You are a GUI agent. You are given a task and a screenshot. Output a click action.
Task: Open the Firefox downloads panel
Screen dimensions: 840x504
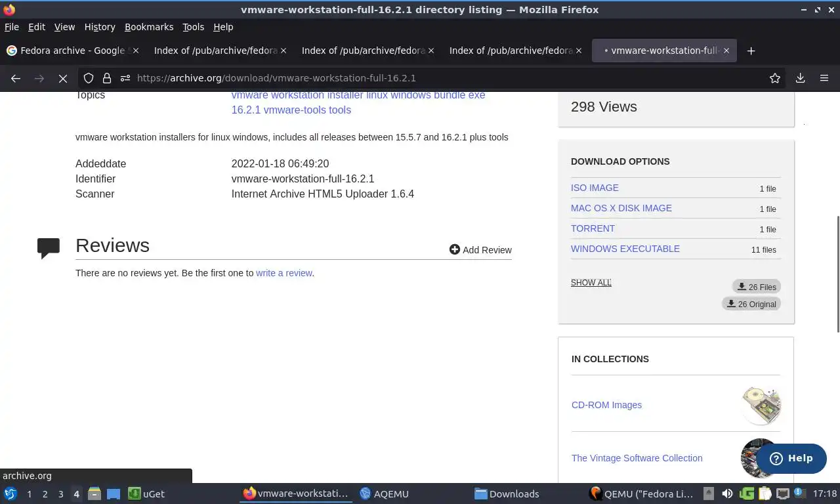click(x=800, y=78)
